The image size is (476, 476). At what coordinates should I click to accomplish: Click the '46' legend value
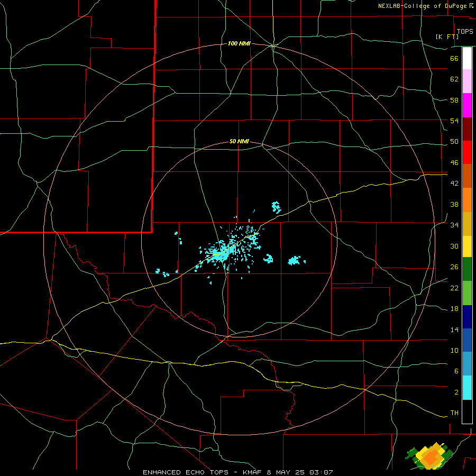pyautogui.click(x=454, y=163)
